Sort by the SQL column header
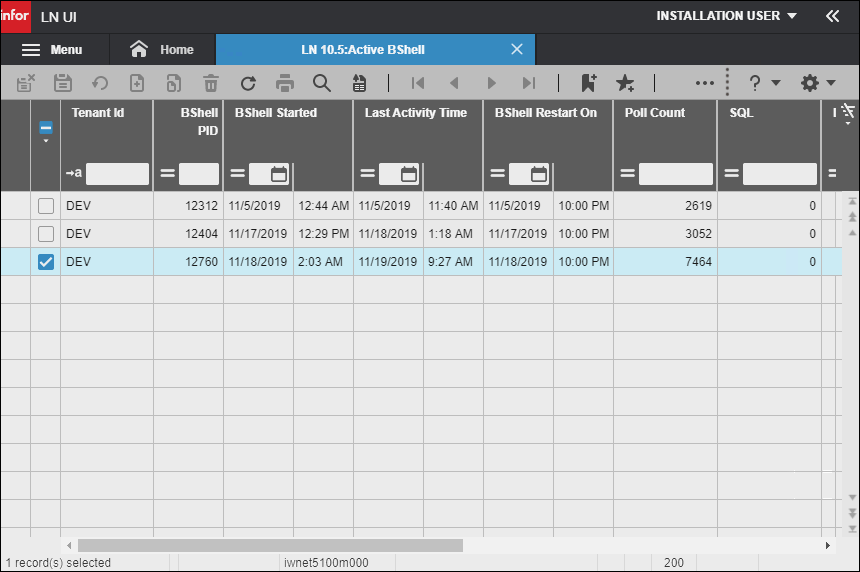The image size is (860, 572). [741, 112]
